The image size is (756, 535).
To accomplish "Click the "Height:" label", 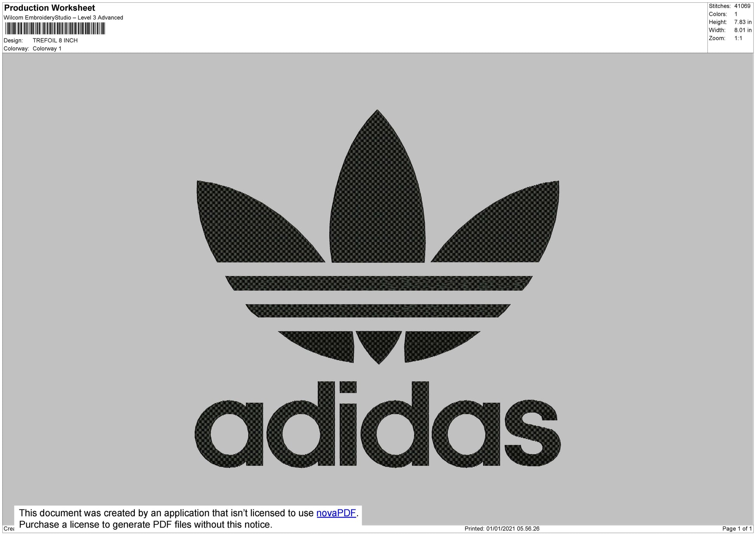I will click(718, 22).
